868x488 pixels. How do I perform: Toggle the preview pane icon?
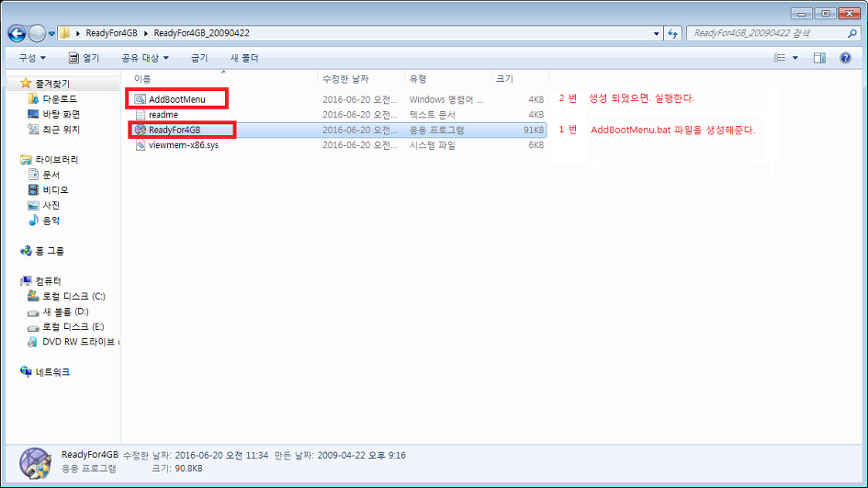(x=819, y=58)
